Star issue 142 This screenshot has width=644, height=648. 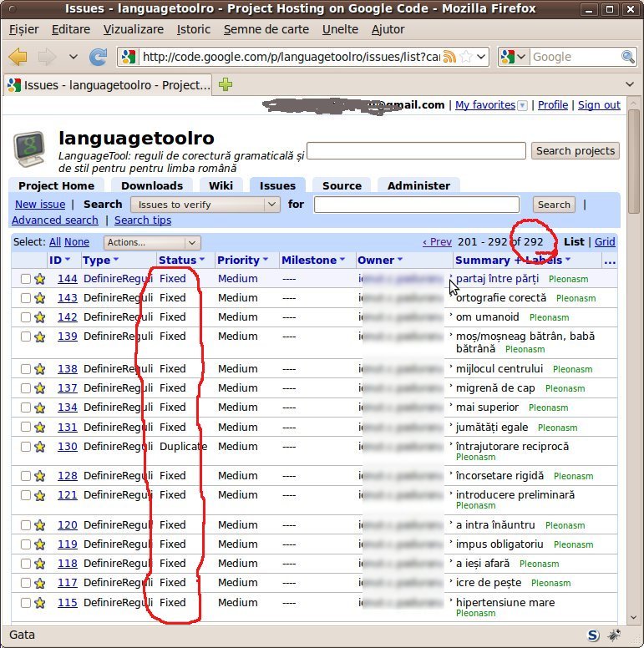pyautogui.click(x=40, y=317)
